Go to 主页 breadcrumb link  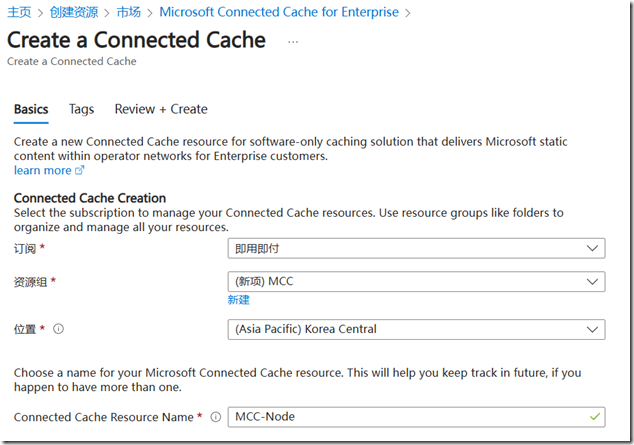(19, 12)
